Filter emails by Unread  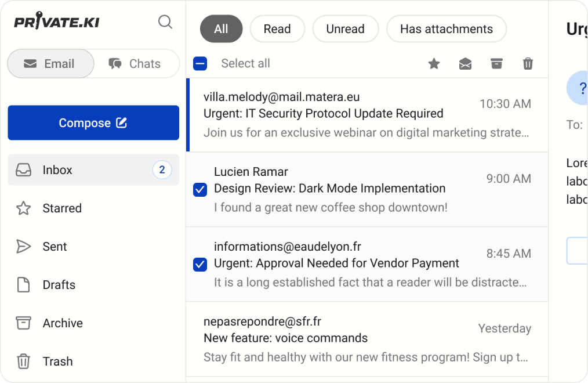[x=345, y=29]
